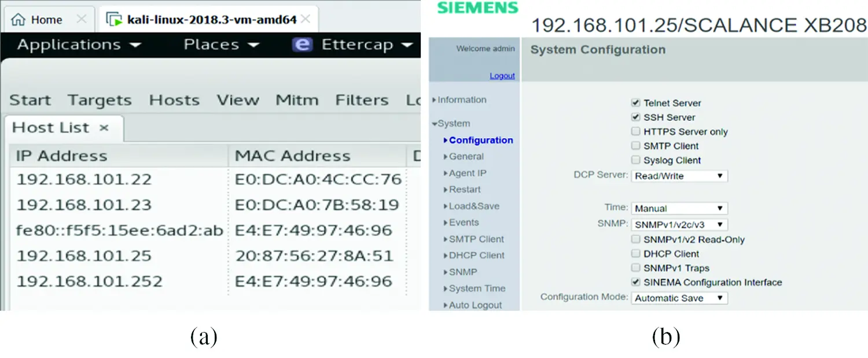This screenshot has height=358, width=868.
Task: Enable the SNMPv1 Traps checkbox
Action: click(636, 268)
